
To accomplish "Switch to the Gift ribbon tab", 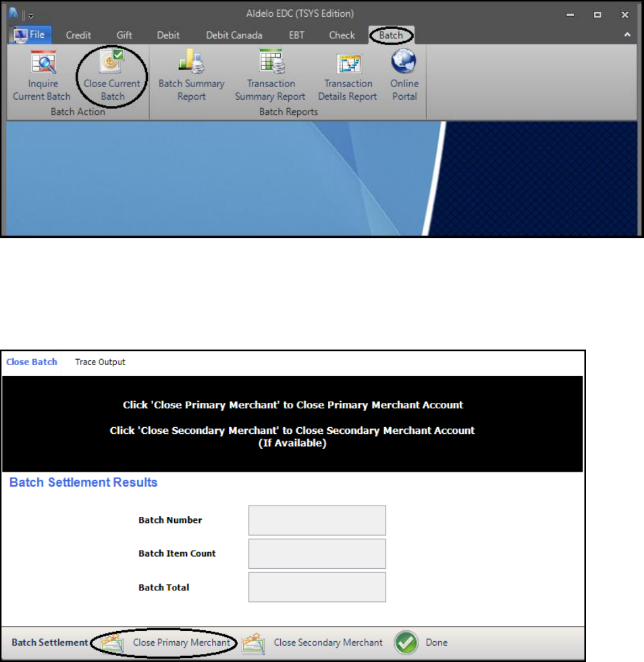I will pyautogui.click(x=124, y=35).
